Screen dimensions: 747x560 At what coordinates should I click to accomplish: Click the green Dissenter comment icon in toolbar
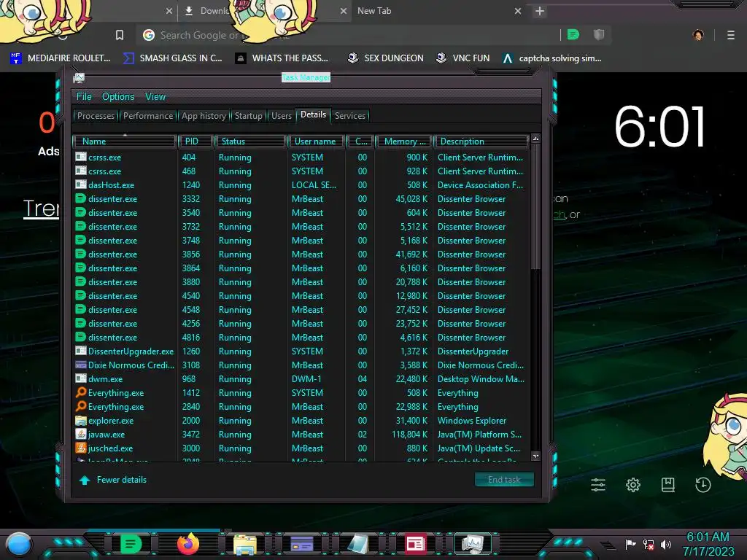[x=573, y=34]
